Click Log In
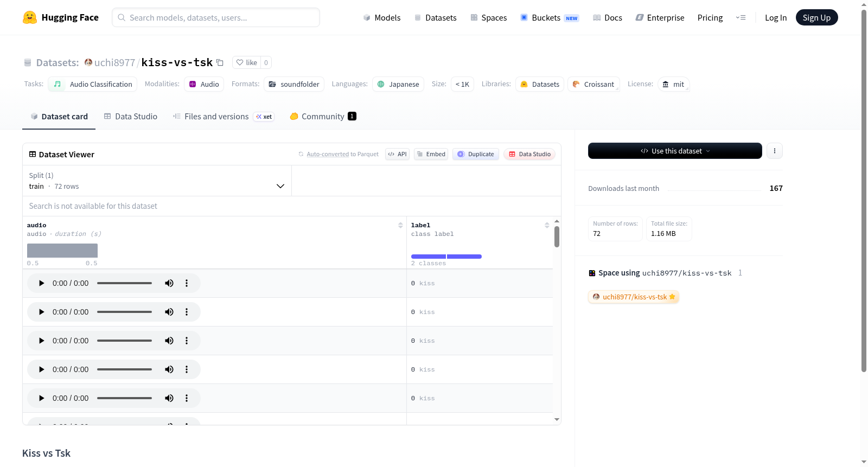Image resolution: width=868 pixels, height=467 pixels. pyautogui.click(x=776, y=17)
